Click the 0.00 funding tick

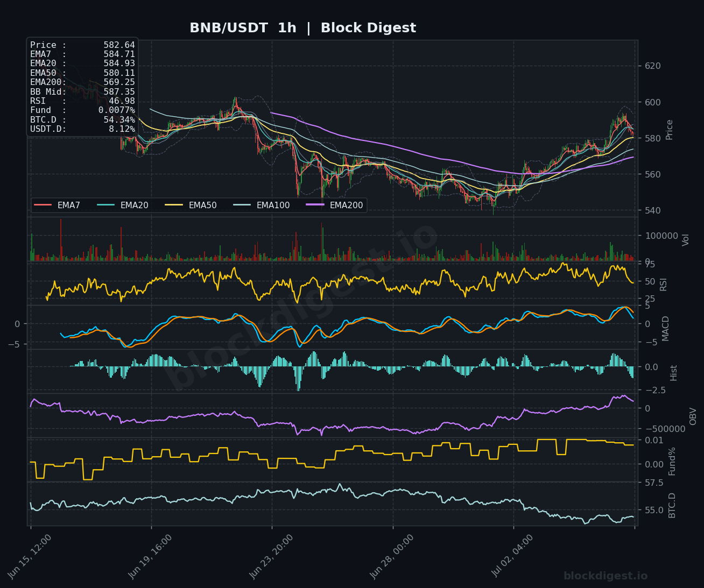point(654,464)
